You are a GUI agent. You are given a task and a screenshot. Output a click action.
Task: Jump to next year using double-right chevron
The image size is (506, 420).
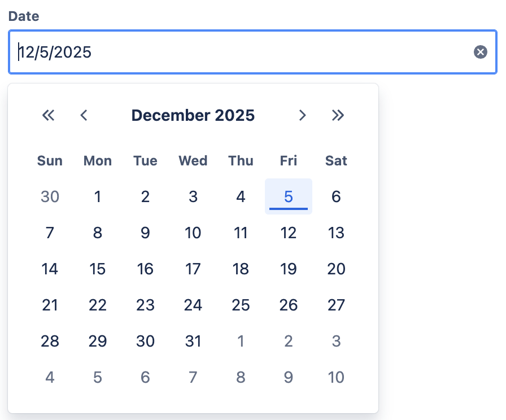[x=338, y=116]
